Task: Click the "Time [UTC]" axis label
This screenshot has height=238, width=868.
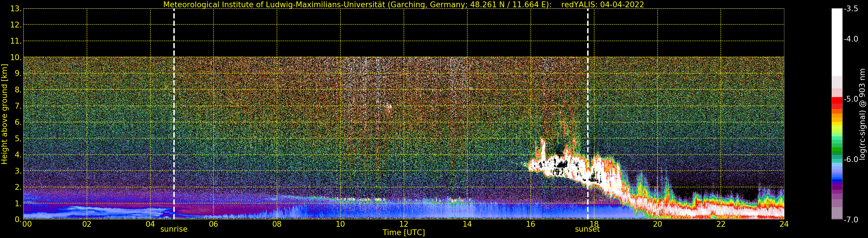Action: (x=404, y=233)
